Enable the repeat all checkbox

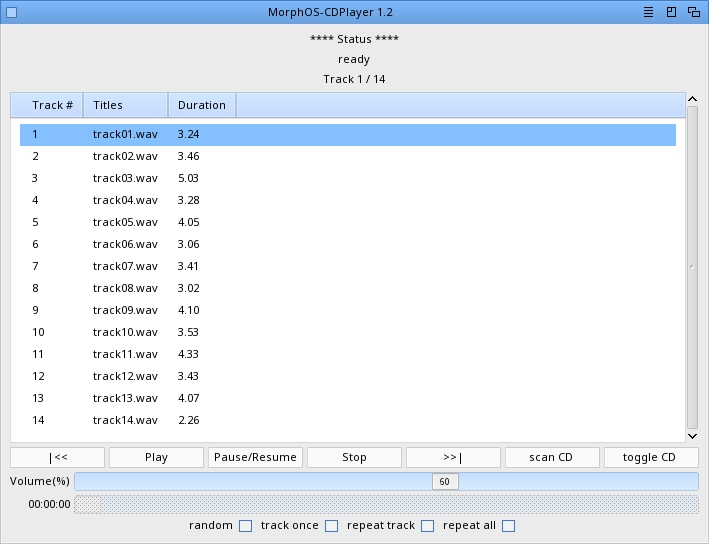pos(508,525)
